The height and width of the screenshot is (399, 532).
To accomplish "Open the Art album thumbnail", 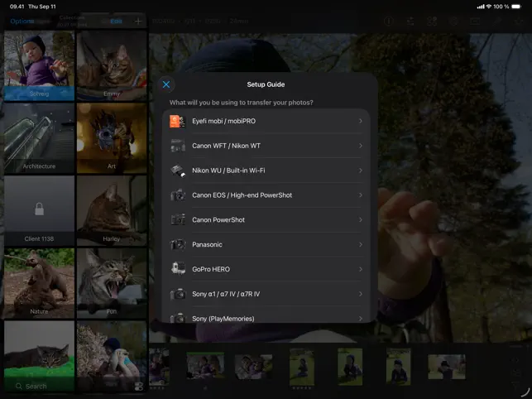I will pyautogui.click(x=112, y=138).
